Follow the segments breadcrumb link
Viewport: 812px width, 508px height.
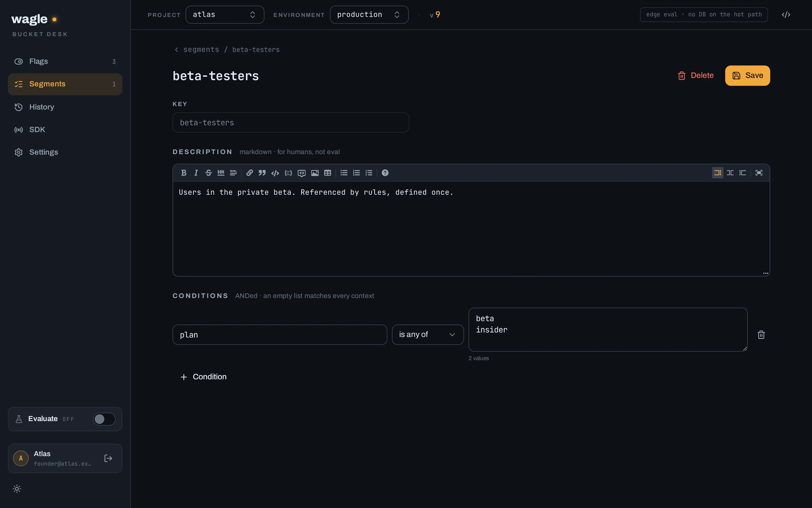[201, 49]
